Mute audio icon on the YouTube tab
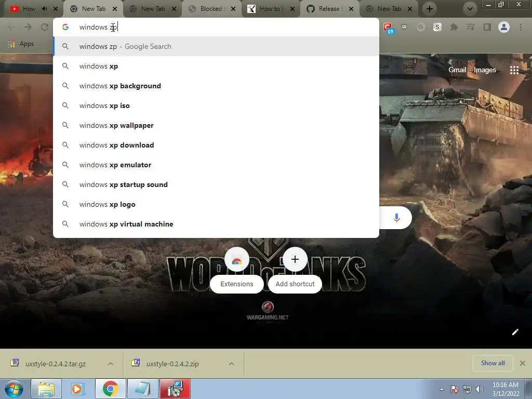Image resolution: width=532 pixels, height=399 pixels. point(45,9)
